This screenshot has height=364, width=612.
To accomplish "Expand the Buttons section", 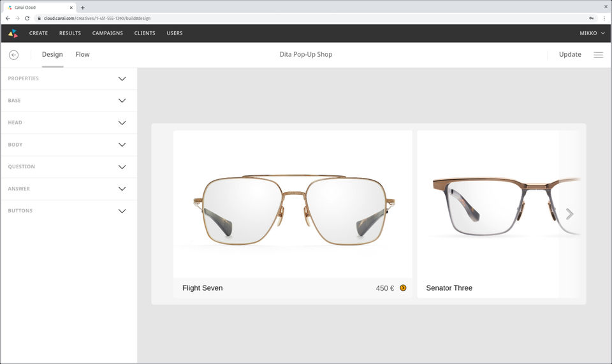I will coord(69,210).
